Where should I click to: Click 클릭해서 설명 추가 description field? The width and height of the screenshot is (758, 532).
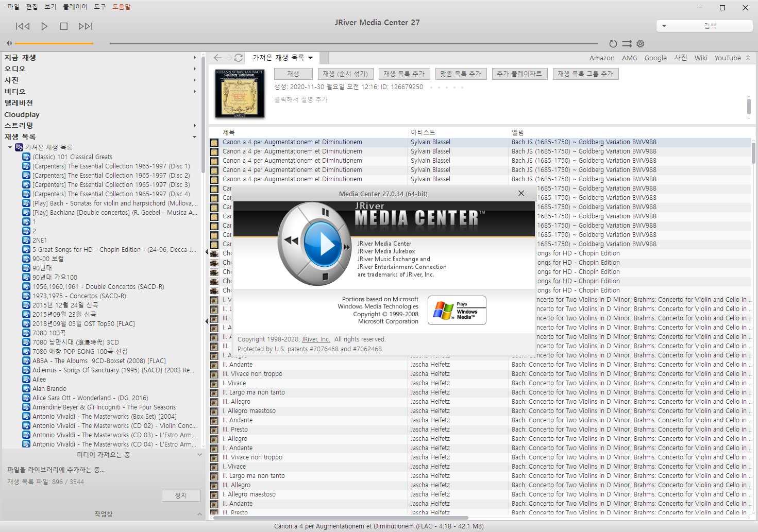tap(301, 99)
